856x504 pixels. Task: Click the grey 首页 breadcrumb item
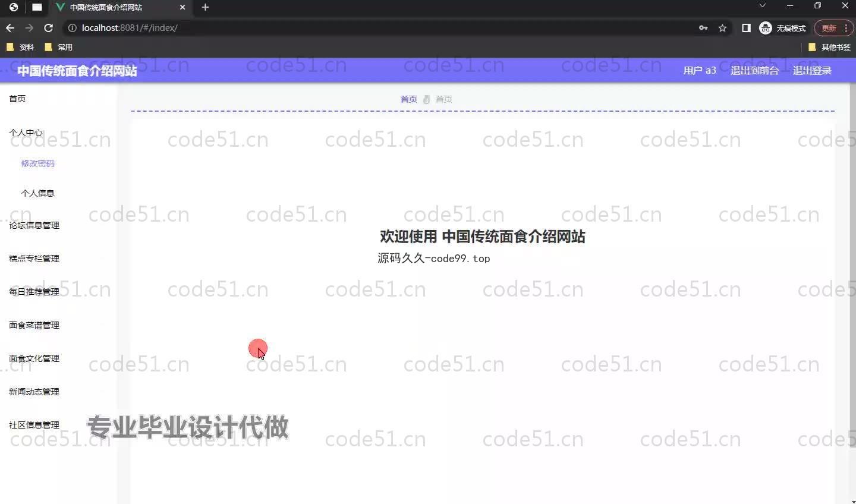click(x=444, y=99)
